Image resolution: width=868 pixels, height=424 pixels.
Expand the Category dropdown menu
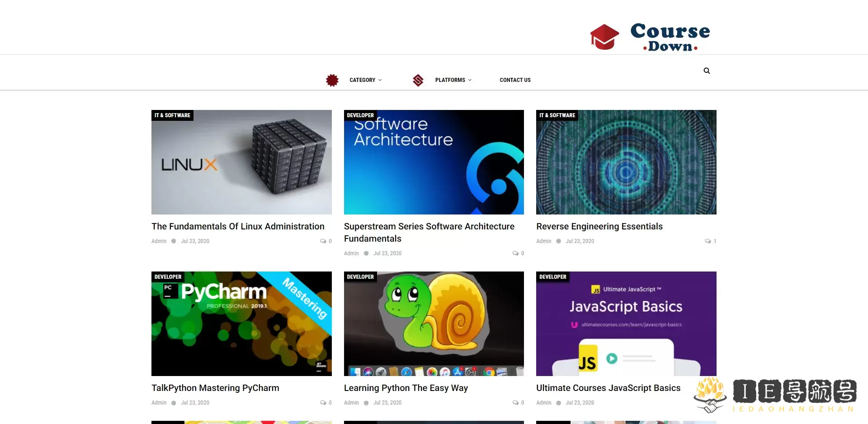click(365, 80)
